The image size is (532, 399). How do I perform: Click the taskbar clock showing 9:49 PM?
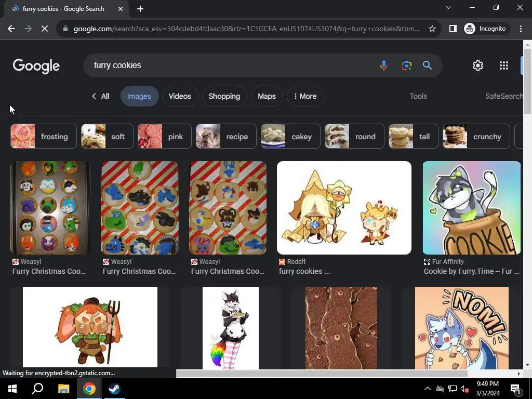[x=487, y=389]
